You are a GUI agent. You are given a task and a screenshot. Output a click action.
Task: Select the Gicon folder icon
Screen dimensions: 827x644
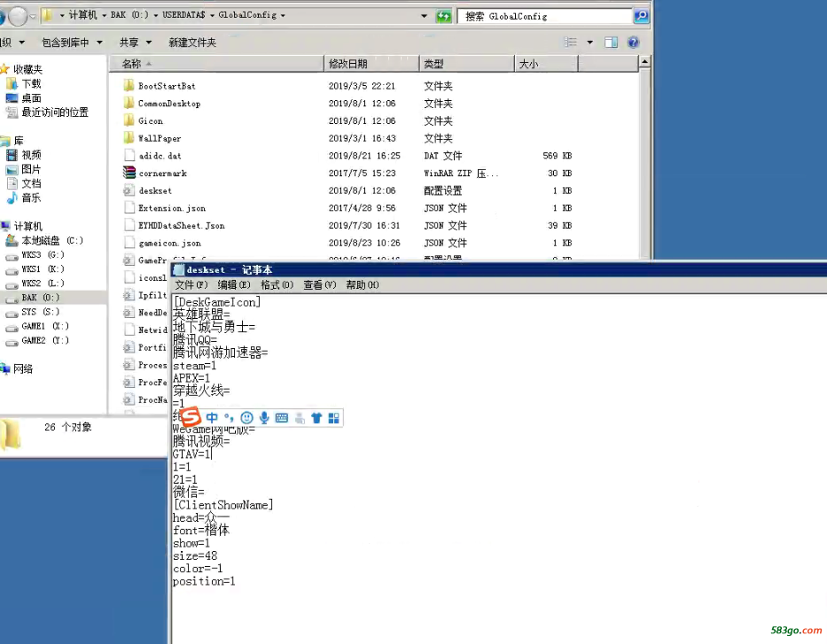(129, 120)
